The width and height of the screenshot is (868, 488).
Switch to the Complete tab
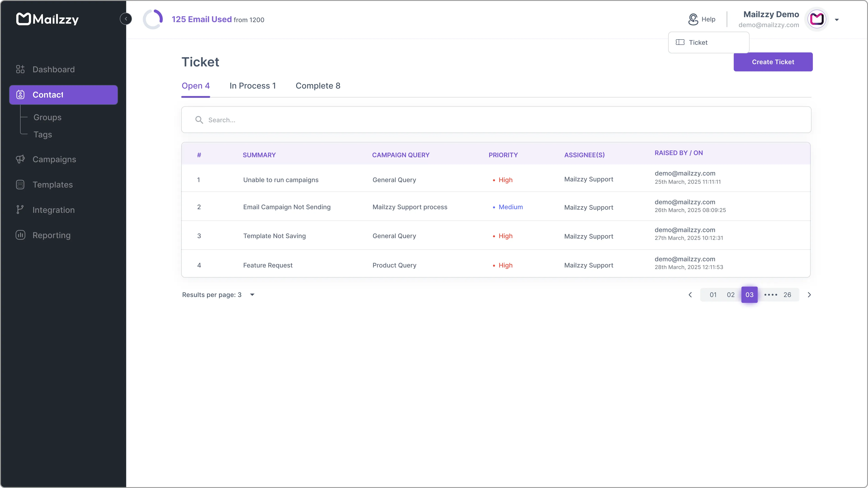318,86
